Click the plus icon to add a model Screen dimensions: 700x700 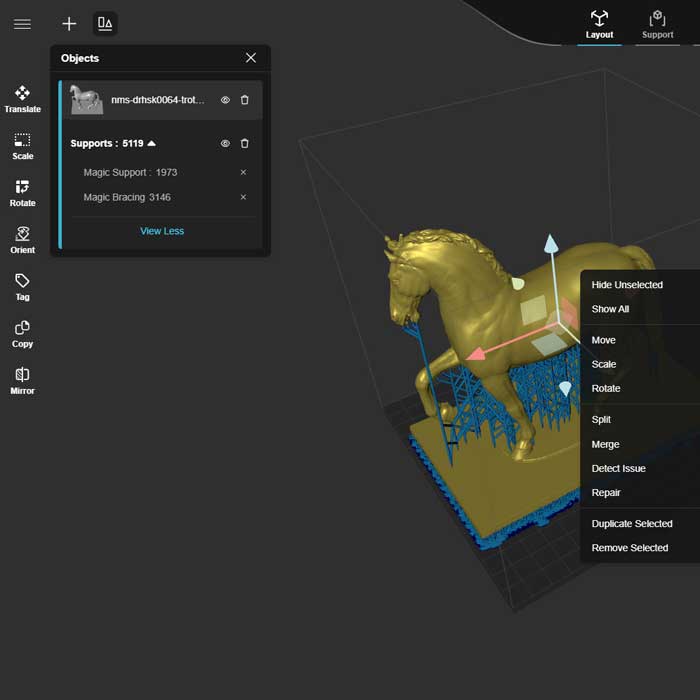click(x=69, y=24)
